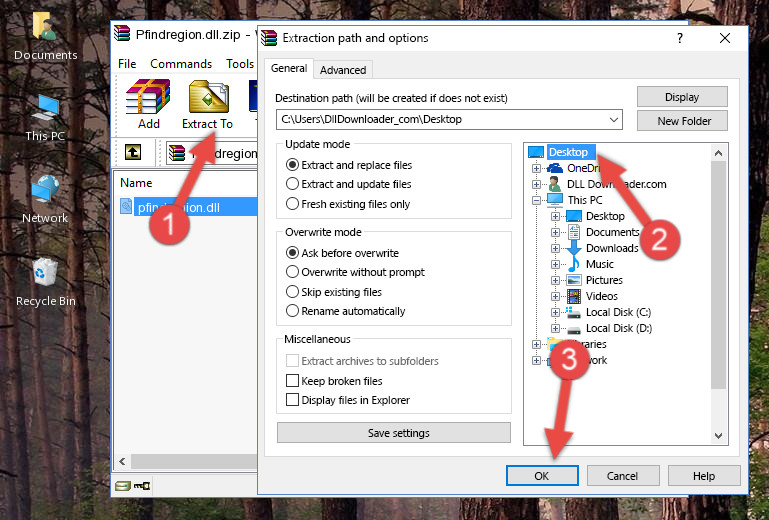Select Fresh existing files only option
The height and width of the screenshot is (520, 769).
point(292,204)
